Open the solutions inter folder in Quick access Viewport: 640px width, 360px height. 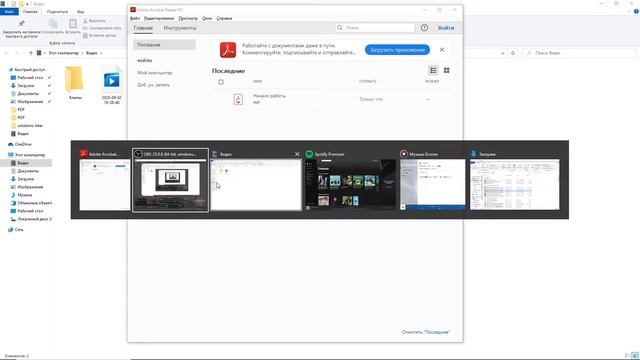pyautogui.click(x=27, y=126)
